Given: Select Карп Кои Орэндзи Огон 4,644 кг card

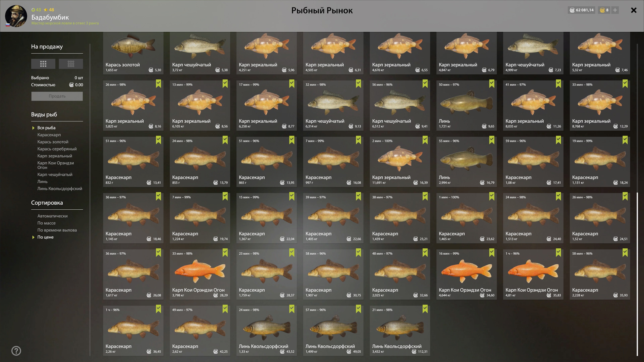Looking at the screenshot, I should point(466,275).
